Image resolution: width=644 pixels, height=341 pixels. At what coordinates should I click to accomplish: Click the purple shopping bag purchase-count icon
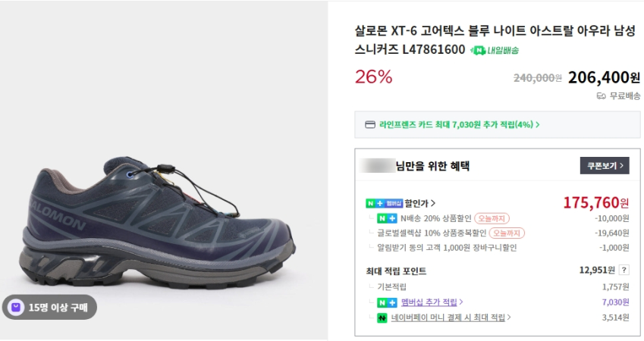[16, 308]
